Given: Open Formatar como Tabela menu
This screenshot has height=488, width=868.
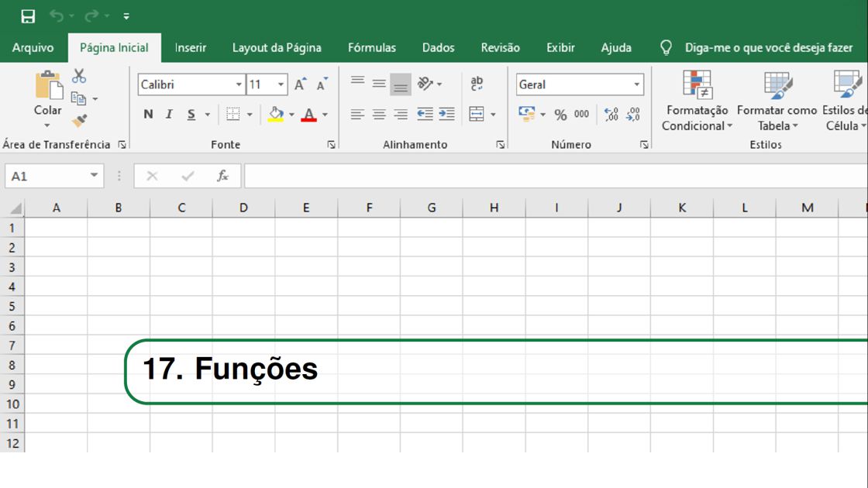Looking at the screenshot, I should pyautogui.click(x=777, y=101).
